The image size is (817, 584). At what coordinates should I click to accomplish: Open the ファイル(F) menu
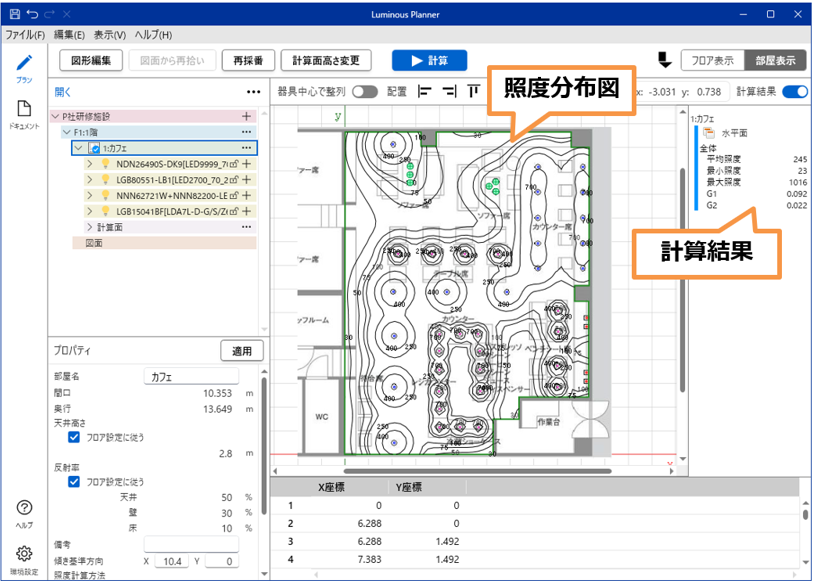tap(25, 35)
